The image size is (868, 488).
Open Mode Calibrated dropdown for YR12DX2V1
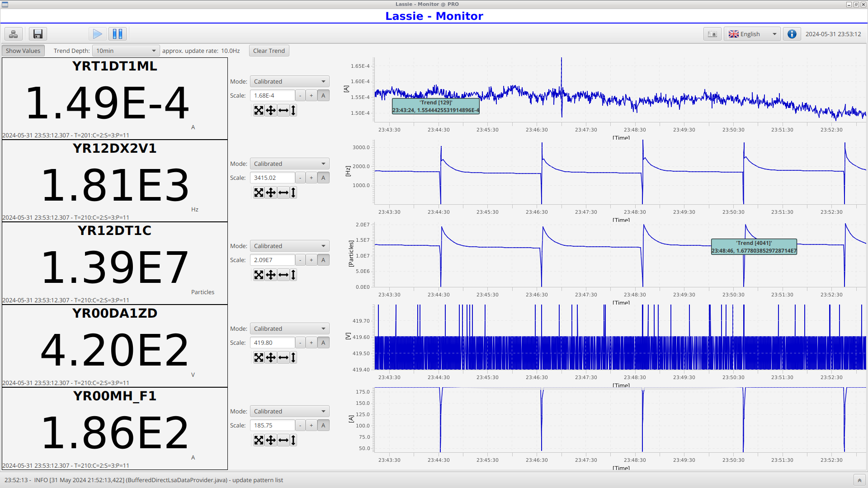point(289,164)
